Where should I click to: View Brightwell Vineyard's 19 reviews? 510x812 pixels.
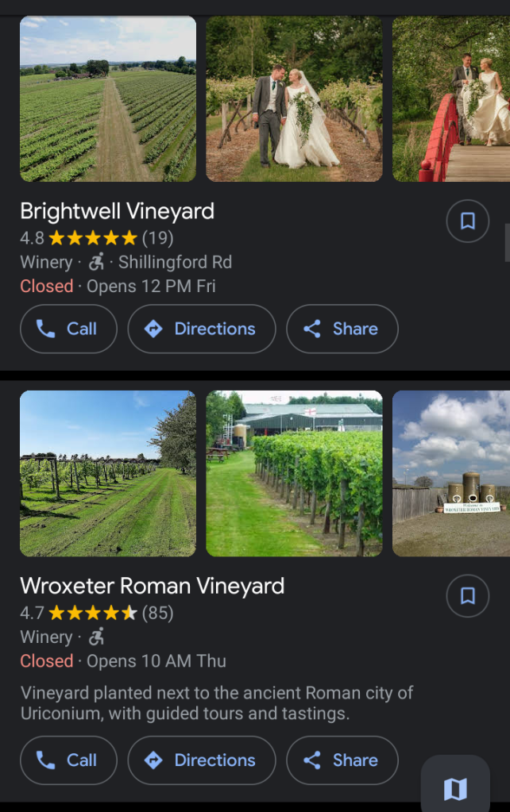(157, 237)
